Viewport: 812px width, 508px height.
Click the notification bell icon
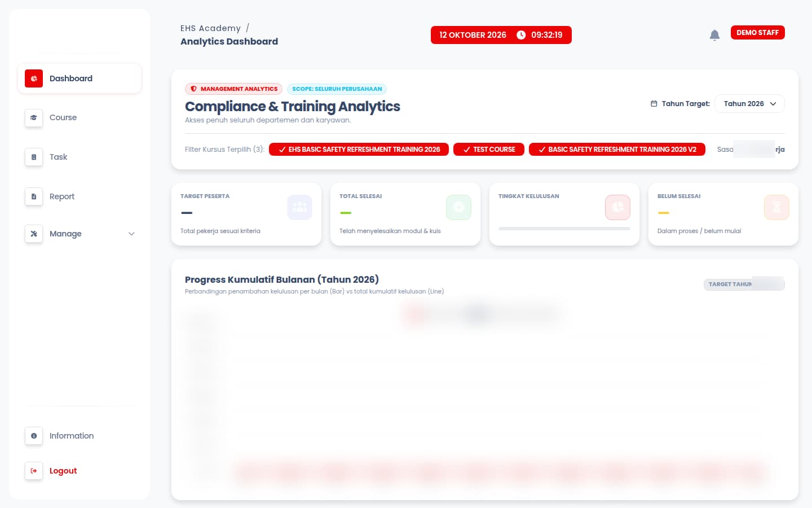tap(714, 35)
